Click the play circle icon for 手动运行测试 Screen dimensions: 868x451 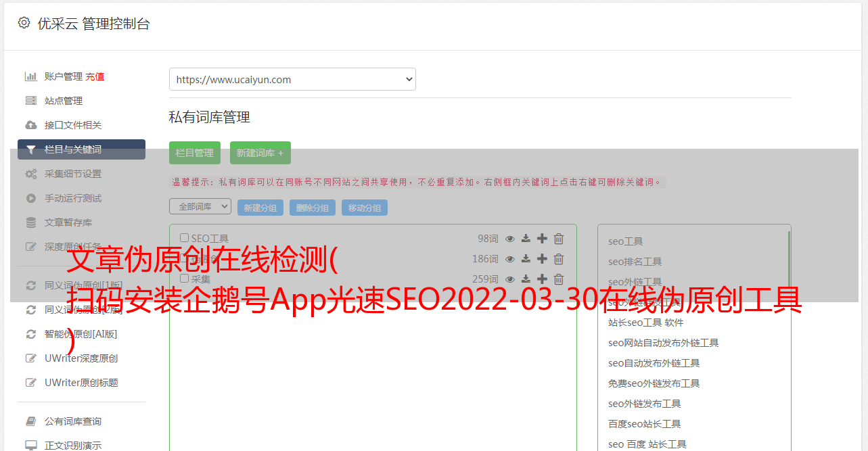31,198
